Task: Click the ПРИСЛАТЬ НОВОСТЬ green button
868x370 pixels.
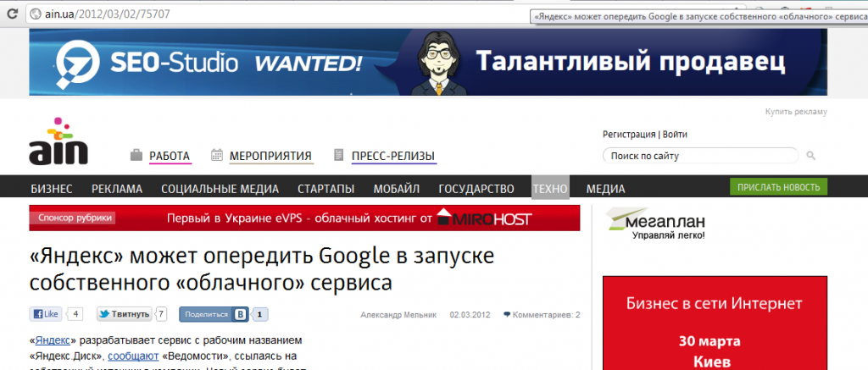Action: pos(778,187)
